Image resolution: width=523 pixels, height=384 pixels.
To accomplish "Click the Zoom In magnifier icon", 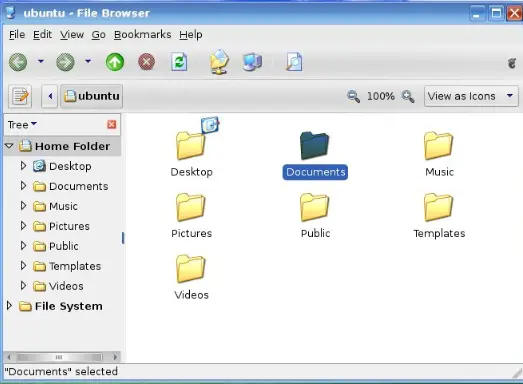I will tap(408, 97).
